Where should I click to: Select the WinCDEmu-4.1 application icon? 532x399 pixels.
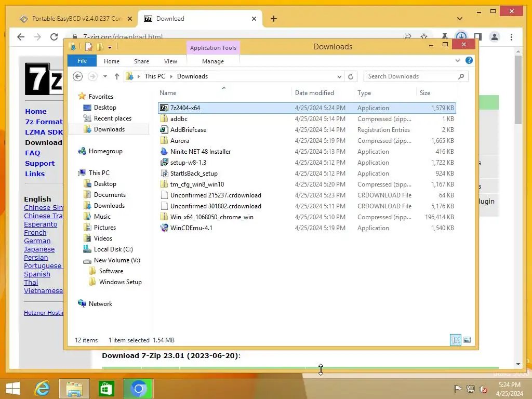pos(164,228)
